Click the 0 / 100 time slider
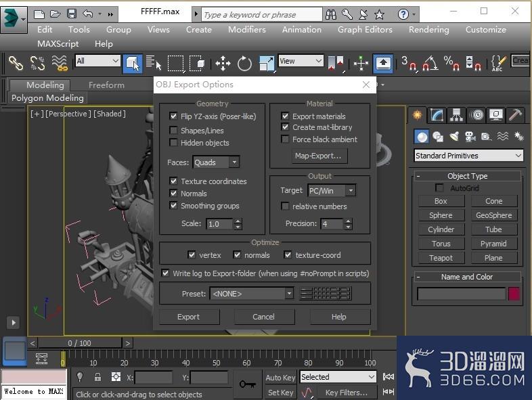 (x=79, y=343)
